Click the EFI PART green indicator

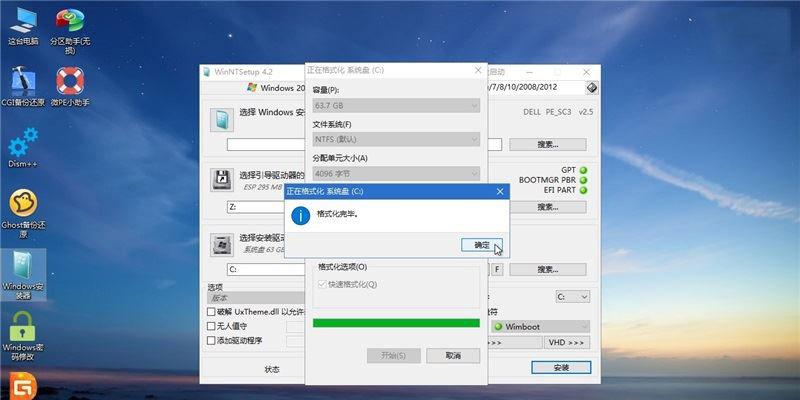(583, 190)
